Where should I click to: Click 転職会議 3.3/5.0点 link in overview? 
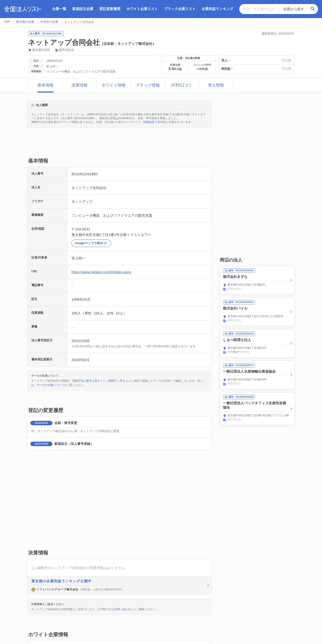tap(154, 122)
